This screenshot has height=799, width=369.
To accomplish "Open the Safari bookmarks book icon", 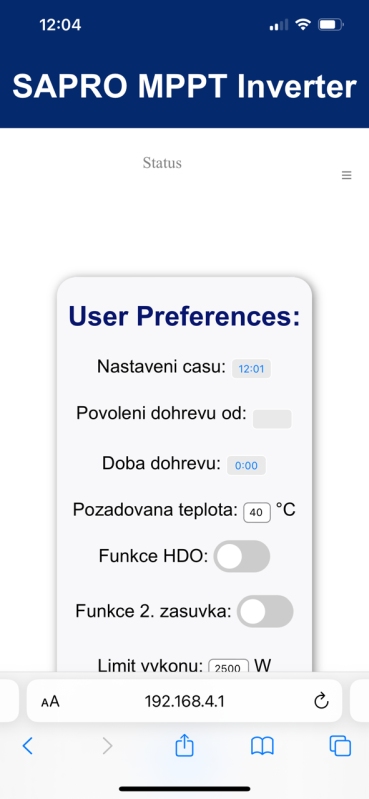I will pyautogui.click(x=262, y=746).
